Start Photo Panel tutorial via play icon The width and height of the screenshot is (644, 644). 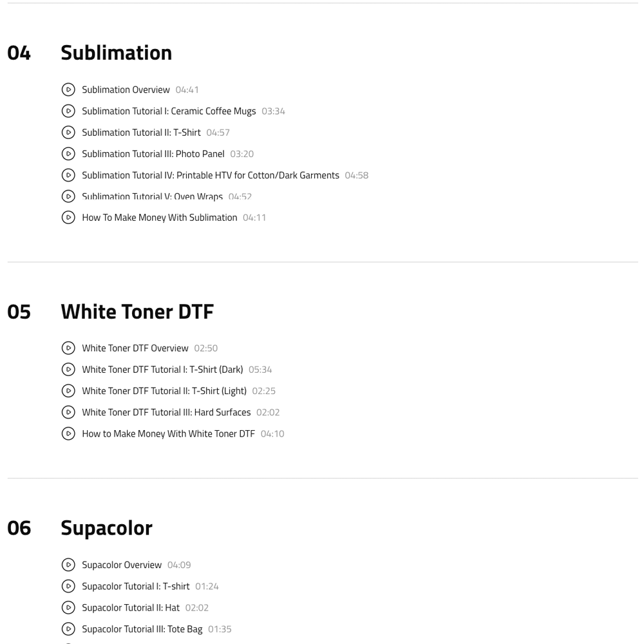[68, 153]
